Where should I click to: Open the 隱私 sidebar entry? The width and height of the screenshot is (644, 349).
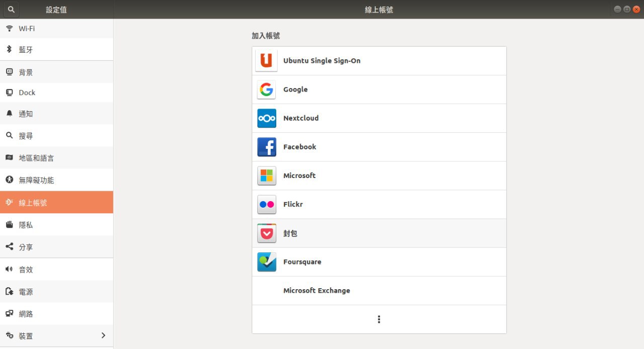click(x=56, y=224)
